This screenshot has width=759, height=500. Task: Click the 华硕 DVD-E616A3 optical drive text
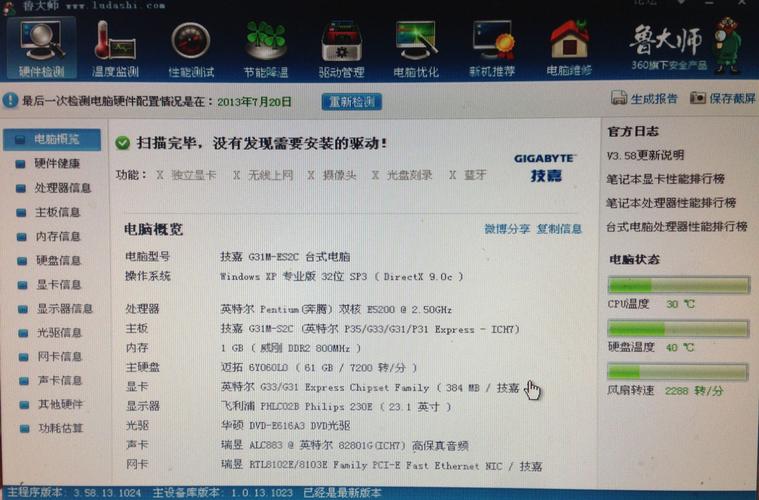click(x=285, y=426)
